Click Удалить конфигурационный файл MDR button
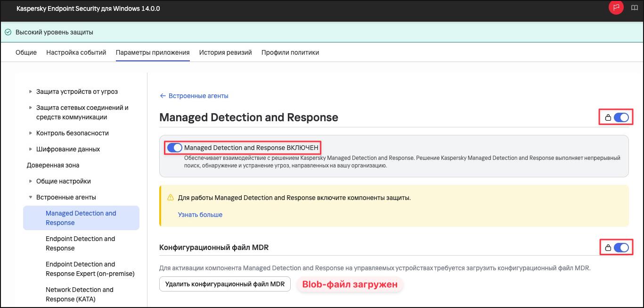This screenshot has height=308, width=644. click(225, 284)
